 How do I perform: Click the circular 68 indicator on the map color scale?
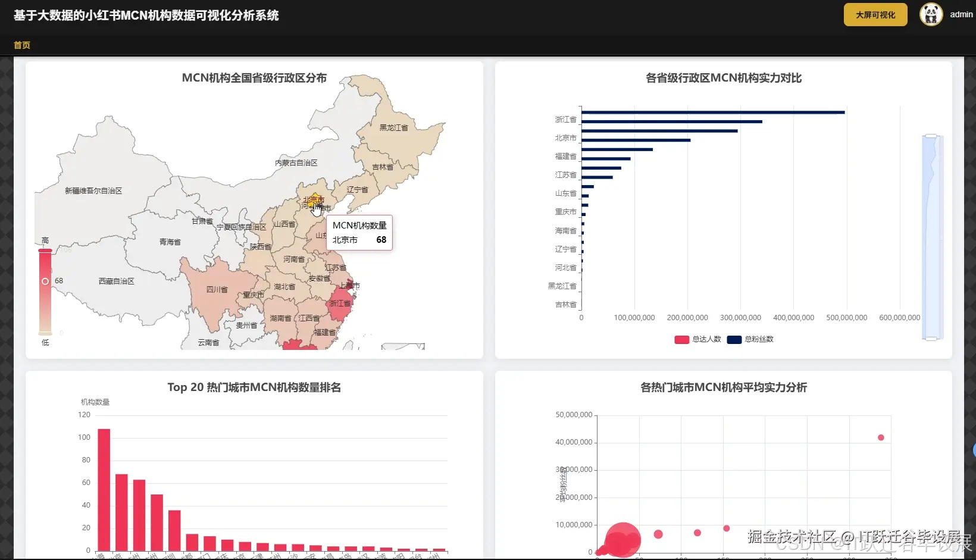pos(45,281)
